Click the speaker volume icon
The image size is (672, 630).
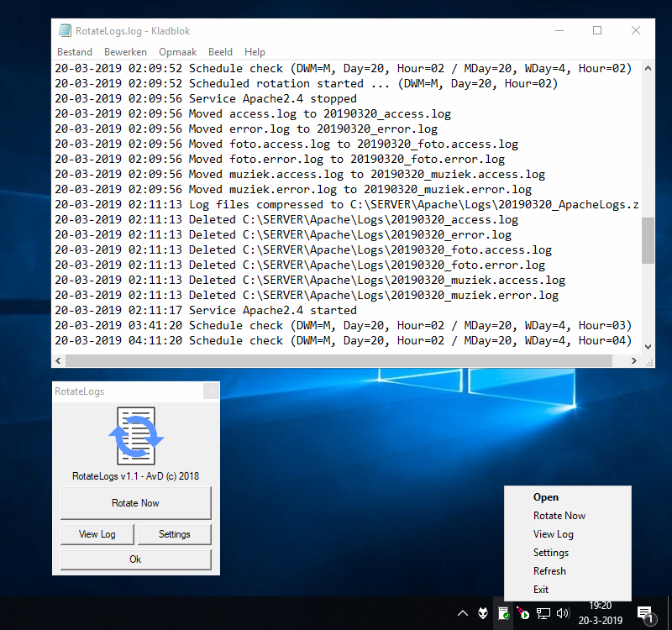click(563, 614)
